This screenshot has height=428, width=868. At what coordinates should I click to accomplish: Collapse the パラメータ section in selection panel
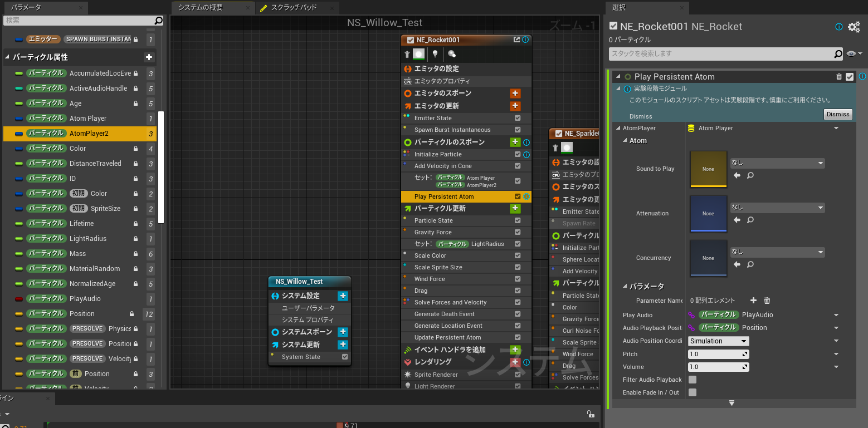point(625,287)
